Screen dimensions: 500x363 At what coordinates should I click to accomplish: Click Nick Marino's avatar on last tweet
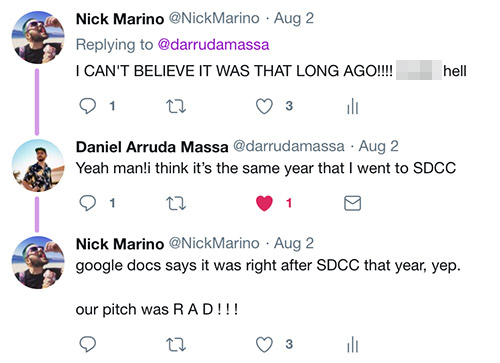pos(38,262)
